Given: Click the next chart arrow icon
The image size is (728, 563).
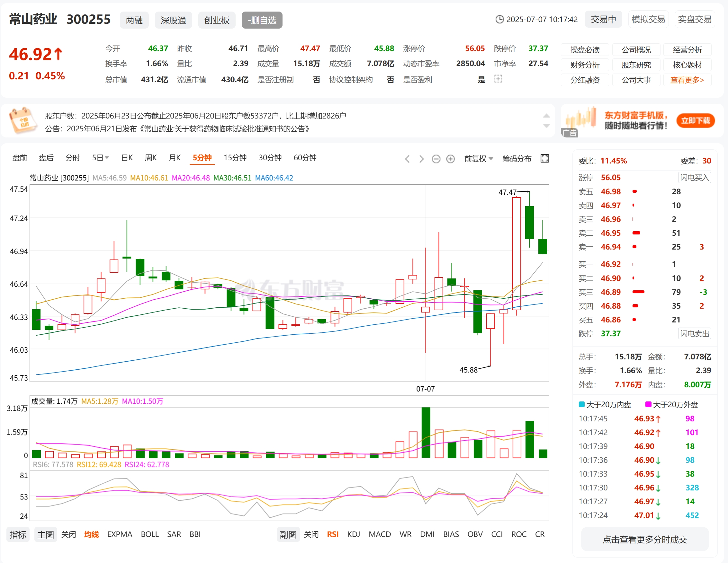Looking at the screenshot, I should click(421, 159).
